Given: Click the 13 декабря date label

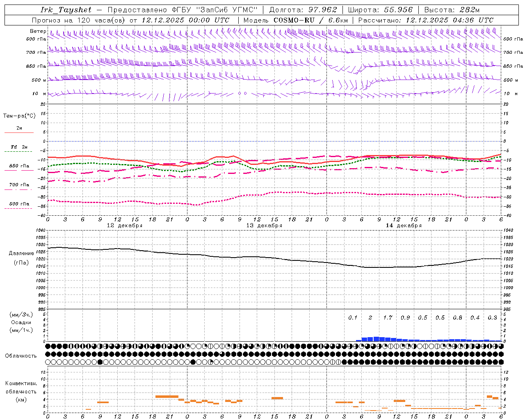Looking at the screenshot, I should coord(264,226).
